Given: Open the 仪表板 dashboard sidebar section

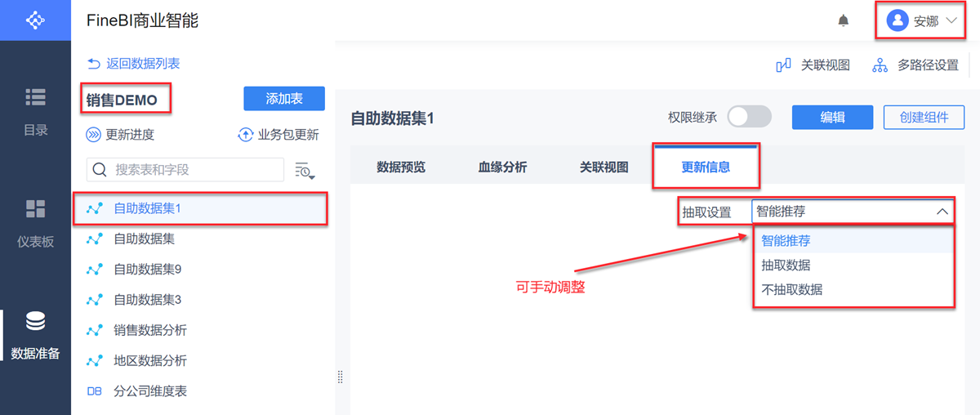Looking at the screenshot, I should [x=35, y=223].
